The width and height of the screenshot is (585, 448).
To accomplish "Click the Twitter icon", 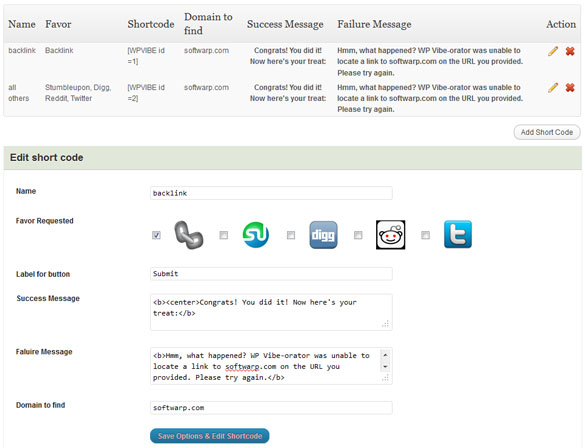I will (458, 234).
